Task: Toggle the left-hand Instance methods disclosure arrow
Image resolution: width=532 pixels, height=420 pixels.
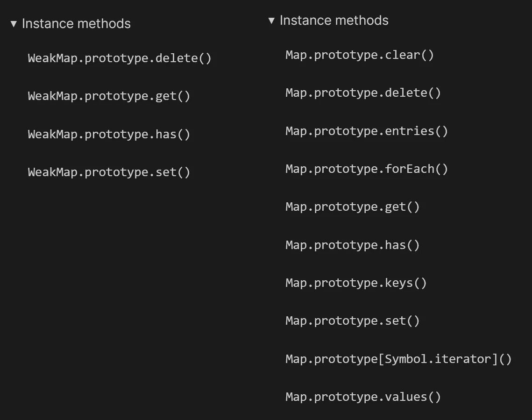Action: point(14,24)
